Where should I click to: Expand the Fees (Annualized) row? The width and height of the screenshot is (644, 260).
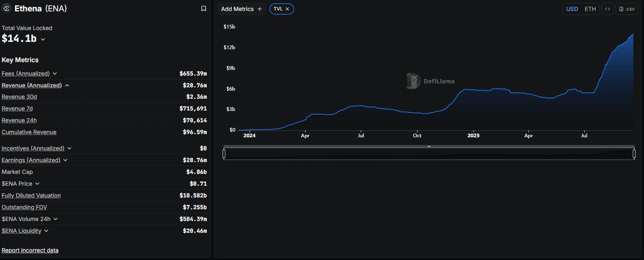[55, 74]
